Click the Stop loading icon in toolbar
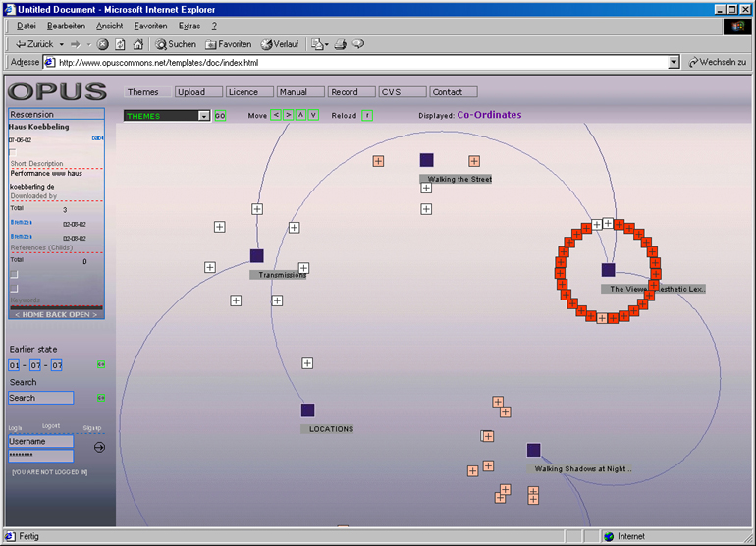The width and height of the screenshot is (756, 546). point(103,44)
